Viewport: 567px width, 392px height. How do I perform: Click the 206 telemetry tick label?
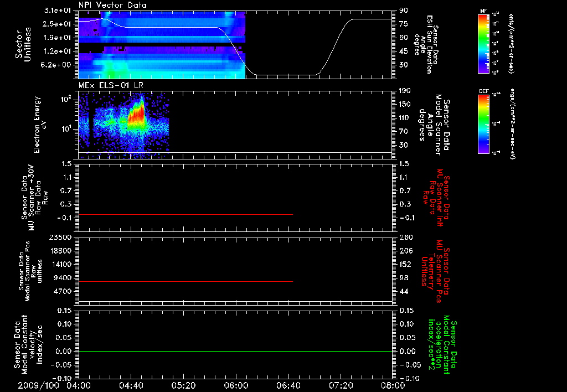point(405,251)
